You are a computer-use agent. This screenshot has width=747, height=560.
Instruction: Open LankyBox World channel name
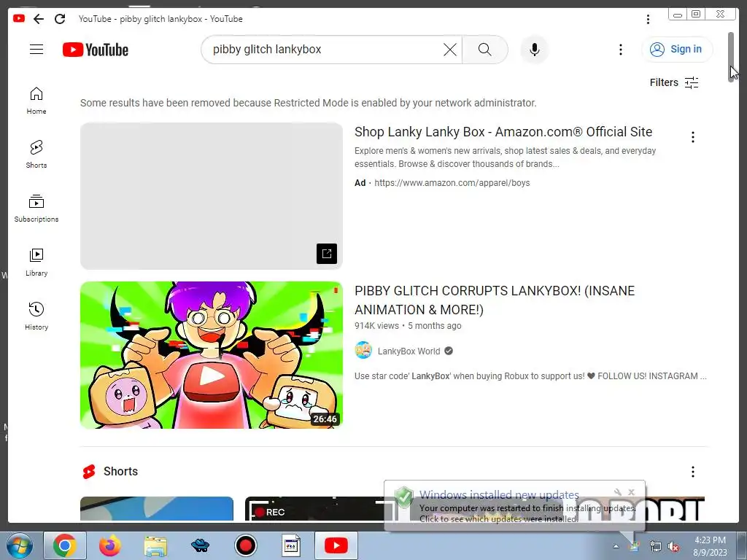coord(409,351)
